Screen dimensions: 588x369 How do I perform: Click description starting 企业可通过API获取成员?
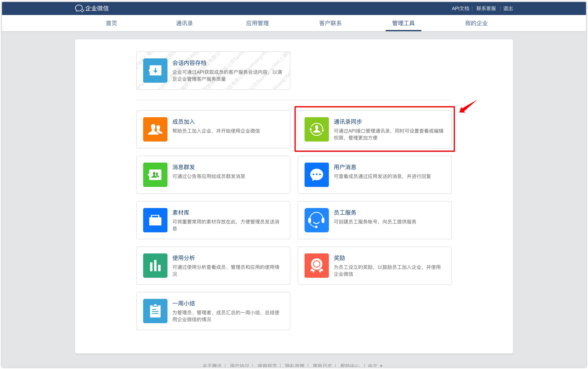point(227,76)
